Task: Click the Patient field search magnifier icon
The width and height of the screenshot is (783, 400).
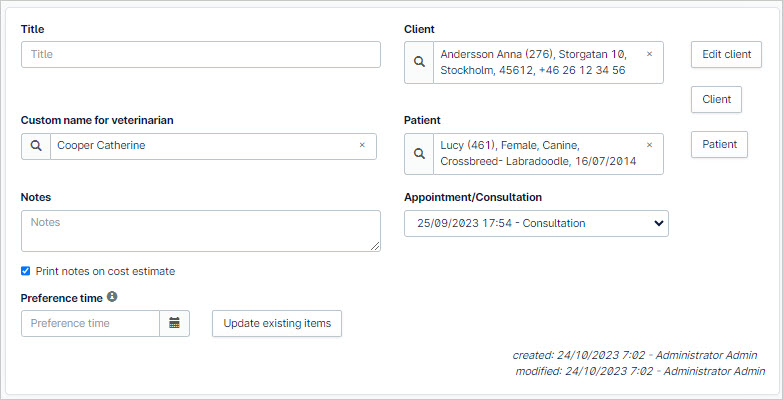Action: [419, 153]
